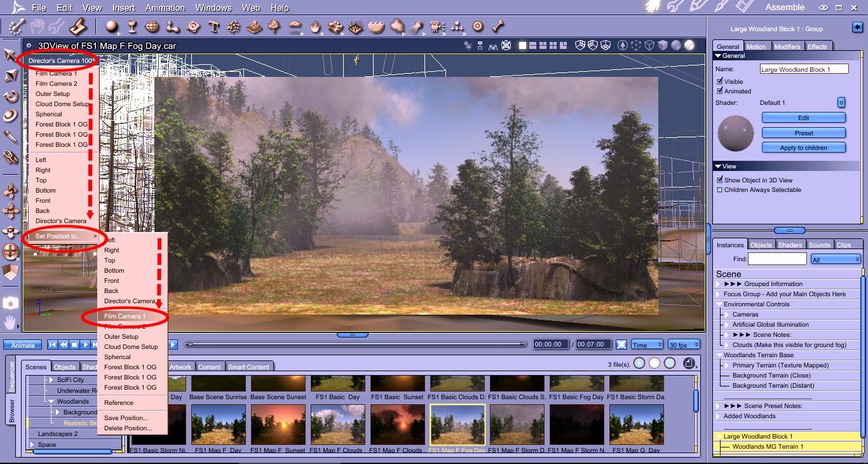Open the Insert menu
The image size is (868, 464).
pos(124,8)
